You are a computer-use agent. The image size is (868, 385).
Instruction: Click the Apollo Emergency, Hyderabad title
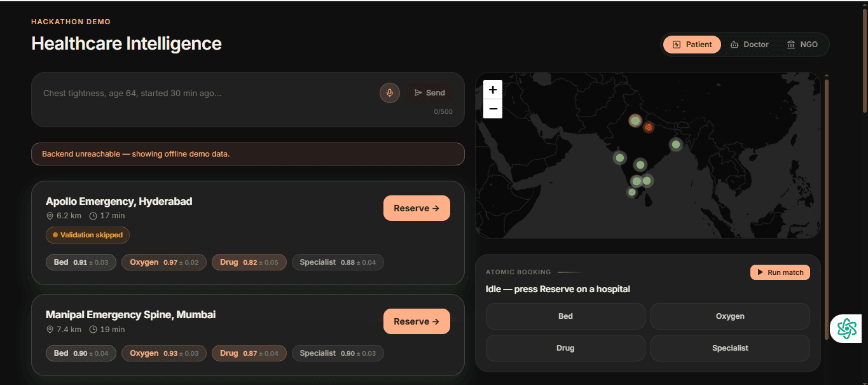pyautogui.click(x=119, y=201)
